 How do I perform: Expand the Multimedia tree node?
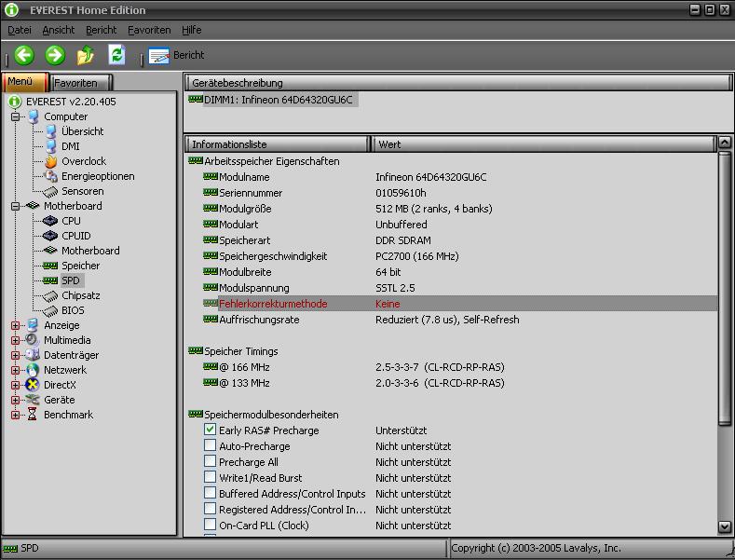(x=16, y=340)
